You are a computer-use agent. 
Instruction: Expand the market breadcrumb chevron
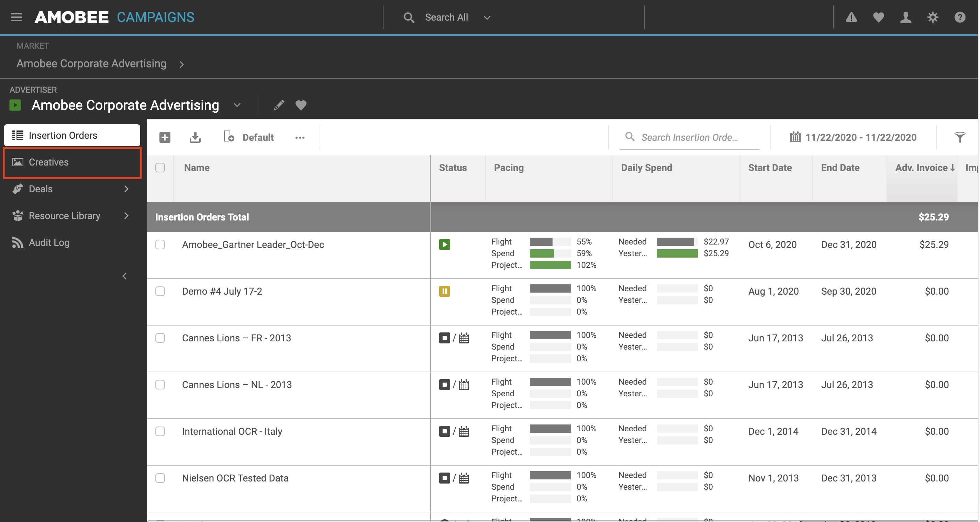coord(181,65)
